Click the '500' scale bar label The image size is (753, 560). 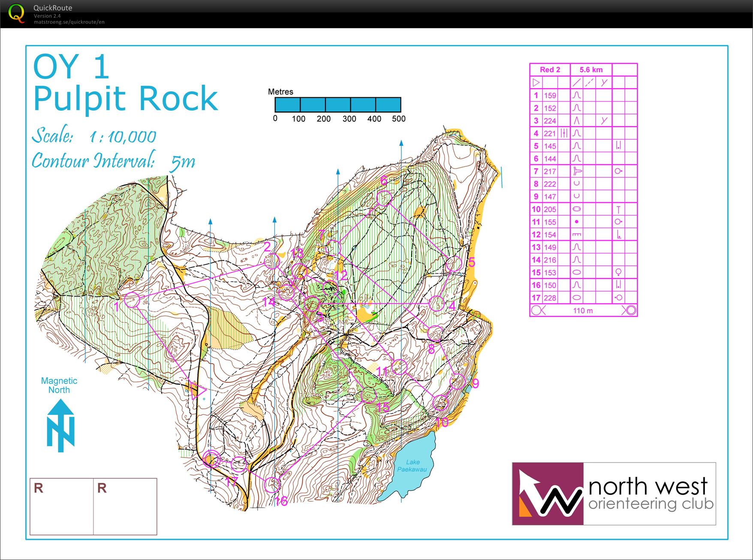click(399, 119)
